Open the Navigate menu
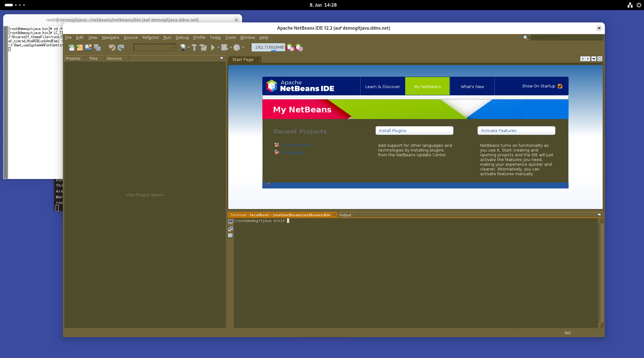Image resolution: width=644 pixels, height=358 pixels. 110,38
